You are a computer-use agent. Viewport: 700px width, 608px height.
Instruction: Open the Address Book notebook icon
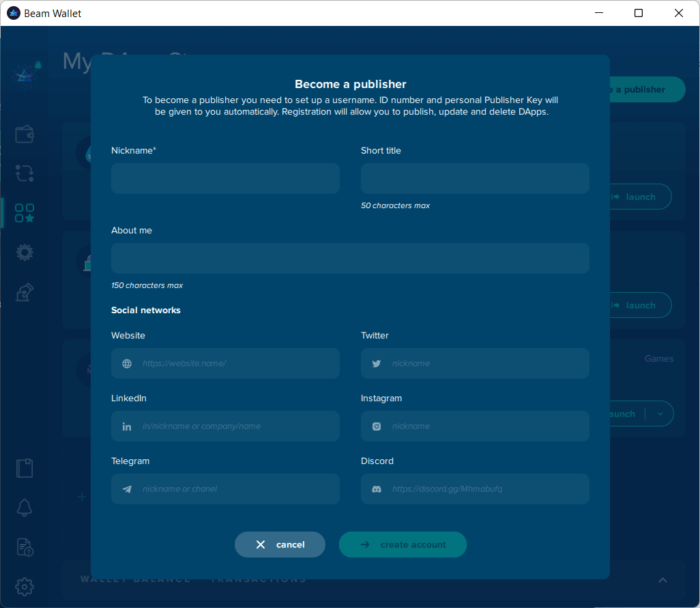click(x=25, y=468)
